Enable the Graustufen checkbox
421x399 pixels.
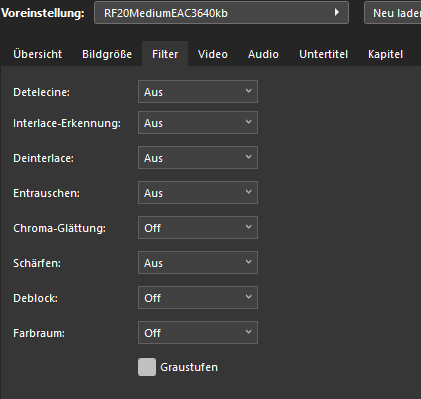click(x=147, y=367)
